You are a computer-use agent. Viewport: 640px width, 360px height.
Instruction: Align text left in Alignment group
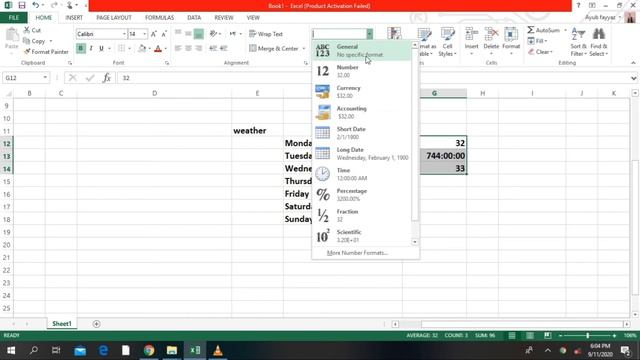point(178,48)
